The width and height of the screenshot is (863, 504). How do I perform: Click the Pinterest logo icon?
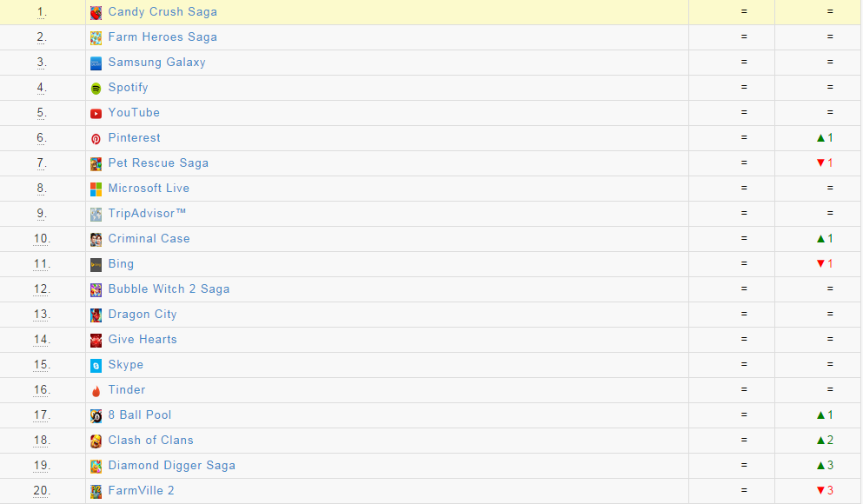pyautogui.click(x=96, y=139)
